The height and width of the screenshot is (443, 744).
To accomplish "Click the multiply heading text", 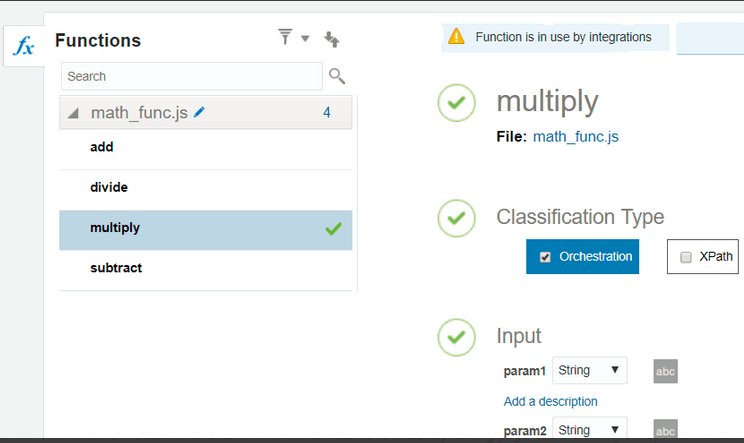I will (547, 102).
